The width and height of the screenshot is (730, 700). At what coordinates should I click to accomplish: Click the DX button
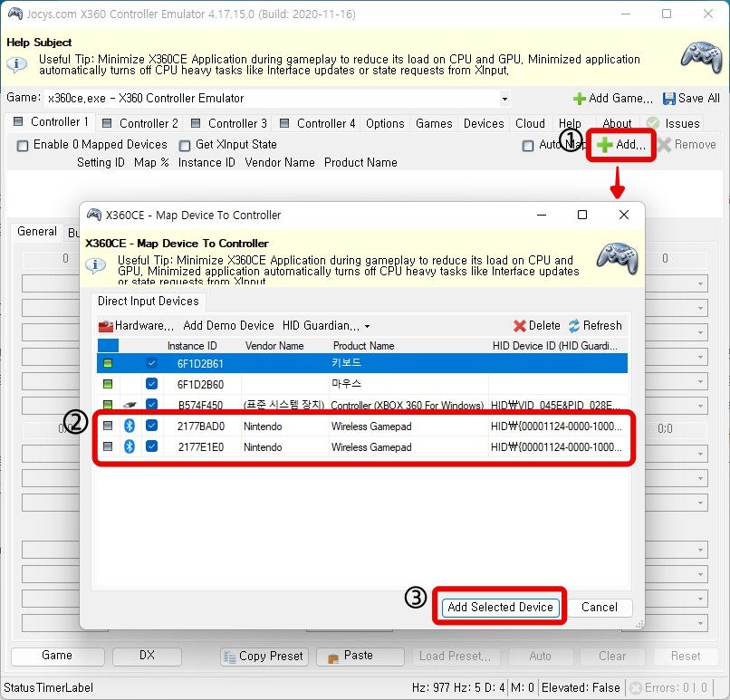(x=147, y=656)
